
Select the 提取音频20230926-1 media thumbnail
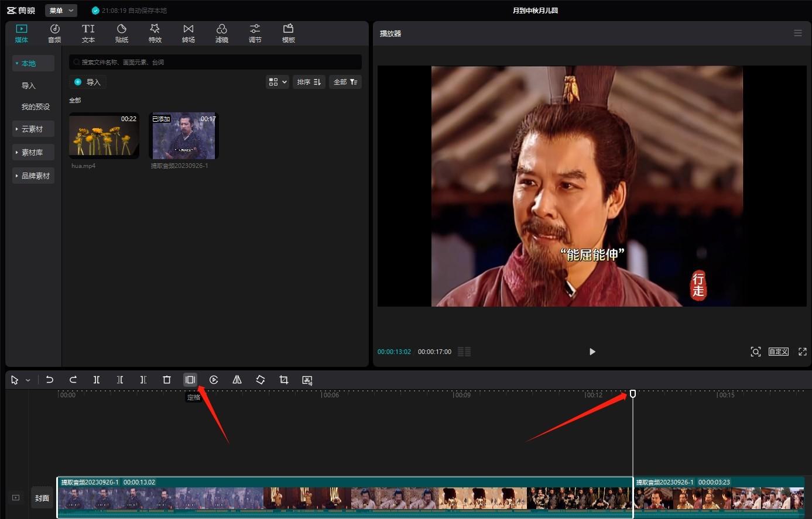coord(184,136)
